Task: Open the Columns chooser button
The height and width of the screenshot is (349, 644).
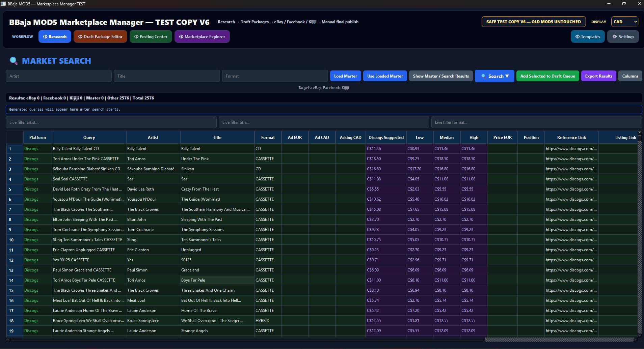Action: pyautogui.click(x=630, y=76)
